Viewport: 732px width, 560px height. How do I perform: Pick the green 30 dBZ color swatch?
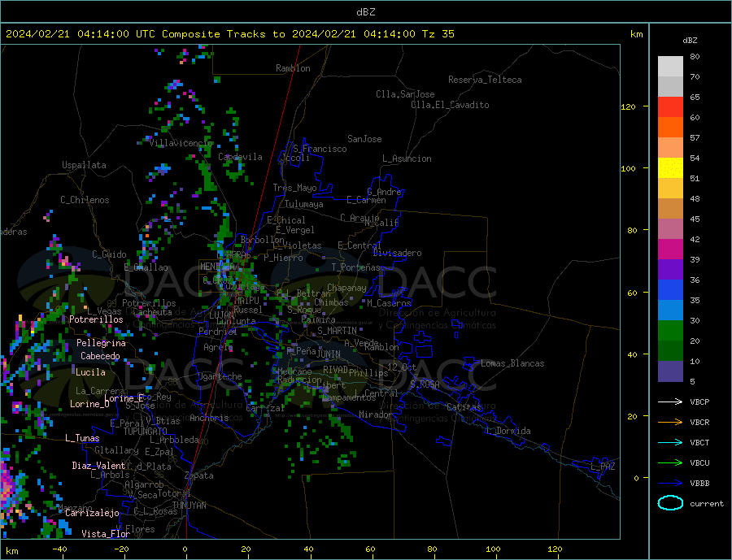click(x=670, y=331)
